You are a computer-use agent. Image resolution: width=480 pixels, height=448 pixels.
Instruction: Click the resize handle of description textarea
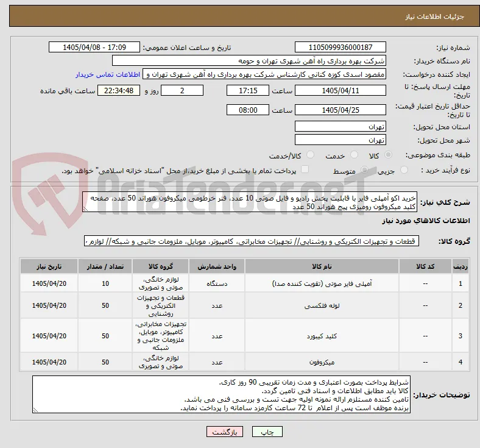[86, 209]
